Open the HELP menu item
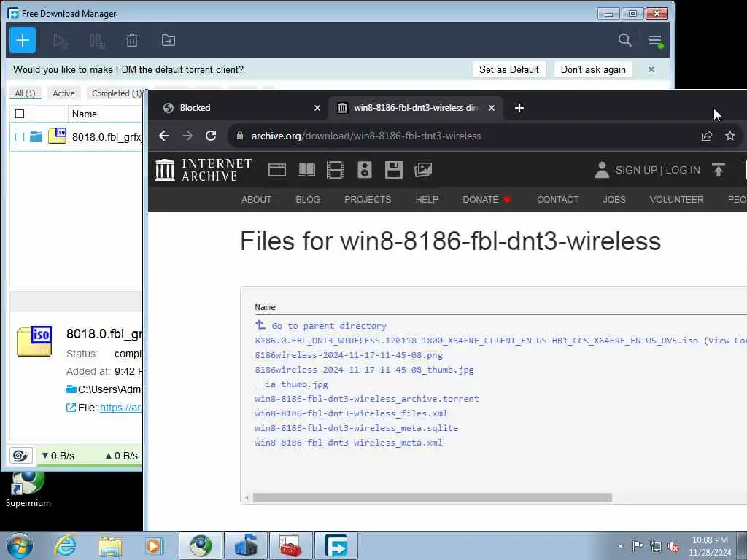Image resolution: width=747 pixels, height=560 pixels. coord(427,200)
